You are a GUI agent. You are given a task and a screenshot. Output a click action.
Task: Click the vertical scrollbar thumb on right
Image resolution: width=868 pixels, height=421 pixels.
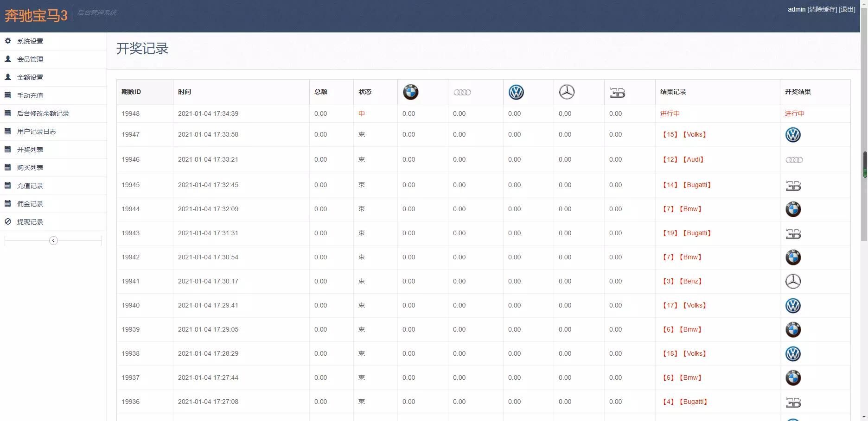click(x=864, y=164)
